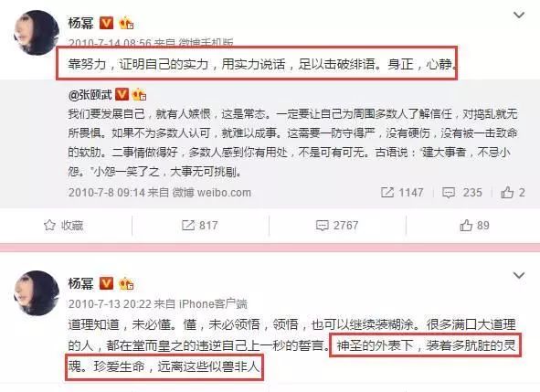Click the iPhone客户端 source link
Image resolution: width=540 pixels, height=392 pixels.
click(213, 303)
